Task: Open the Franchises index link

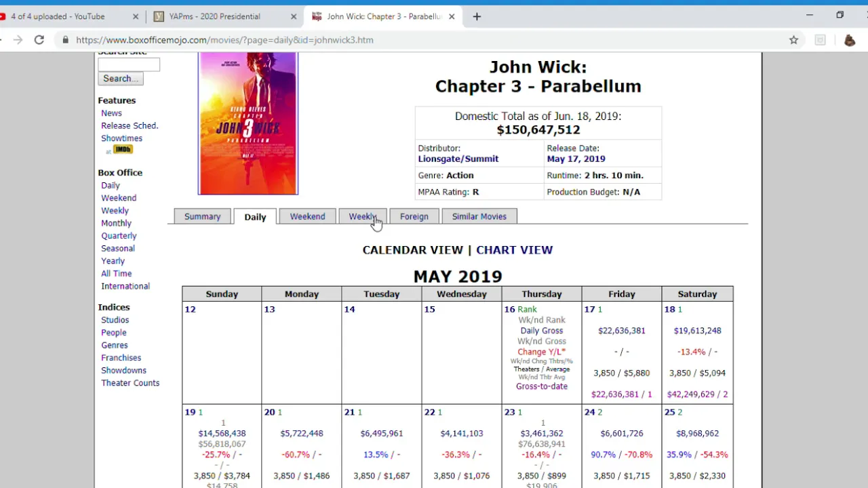Action: (x=121, y=358)
